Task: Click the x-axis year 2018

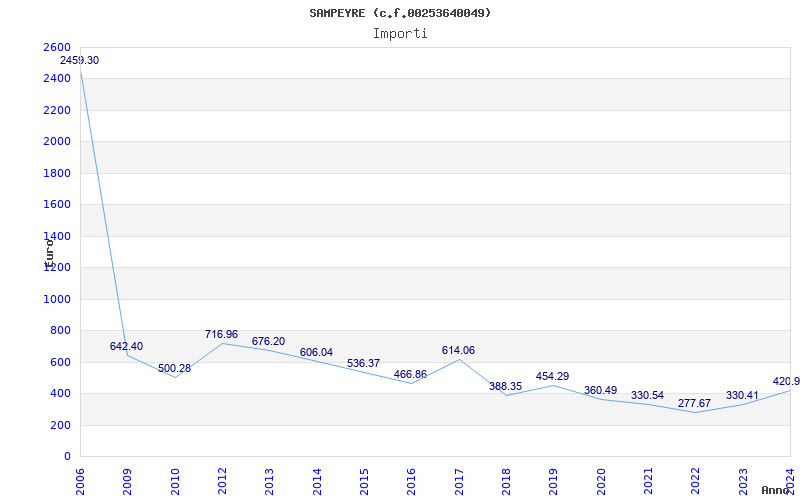Action: (x=506, y=482)
